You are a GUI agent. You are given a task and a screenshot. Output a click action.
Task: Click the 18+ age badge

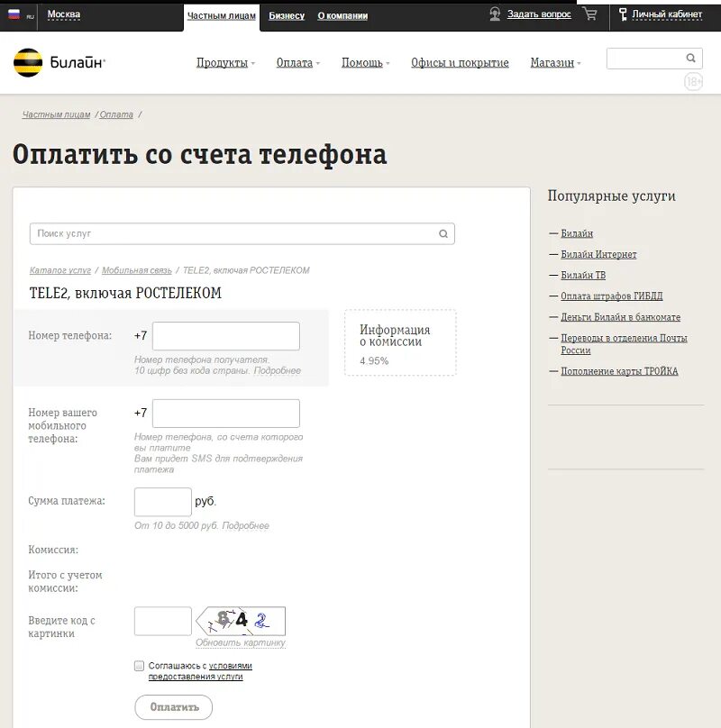click(x=693, y=82)
